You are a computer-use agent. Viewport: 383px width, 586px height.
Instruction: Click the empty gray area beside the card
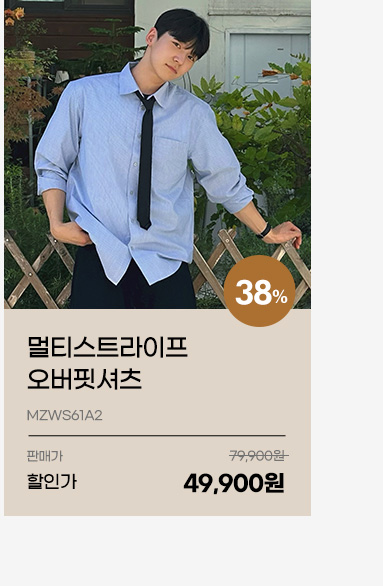(347, 262)
